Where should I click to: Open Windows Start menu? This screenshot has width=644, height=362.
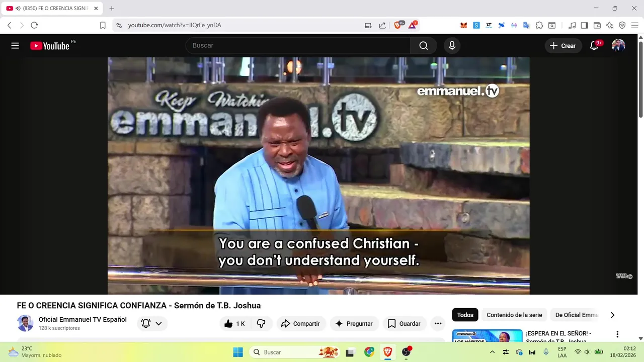238,352
